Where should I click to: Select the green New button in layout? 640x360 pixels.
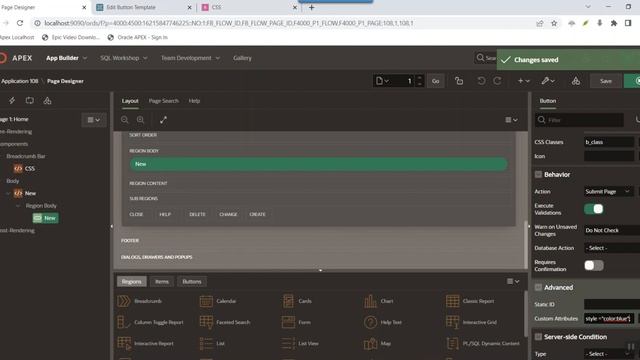click(318, 164)
